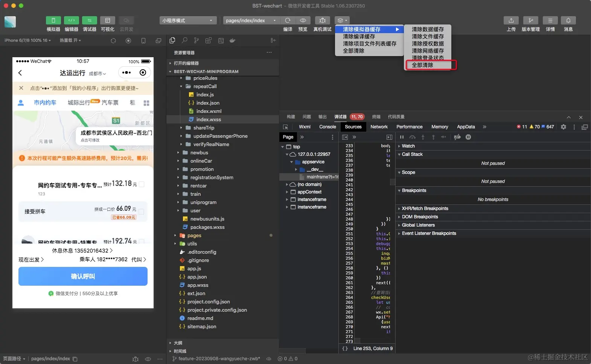The width and height of the screenshot is (591, 364).
Task: Open real device debugging (真机调试)
Action: pyautogui.click(x=322, y=20)
